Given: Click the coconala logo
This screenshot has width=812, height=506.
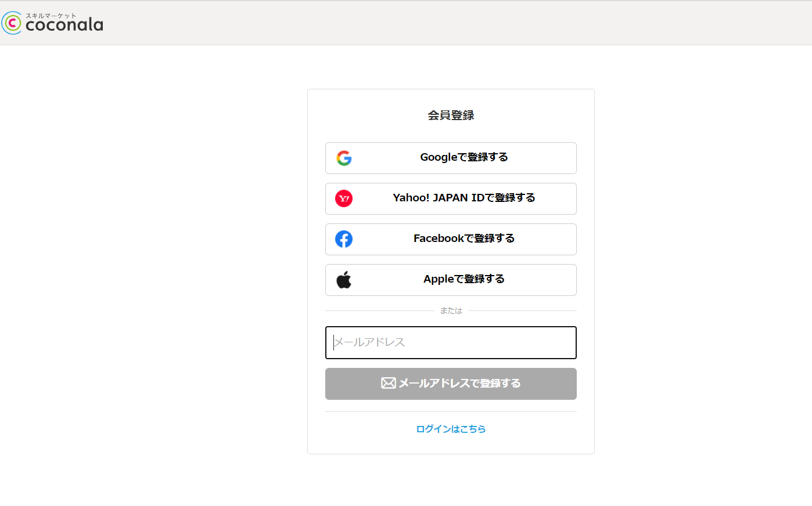Looking at the screenshot, I should click(52, 23).
